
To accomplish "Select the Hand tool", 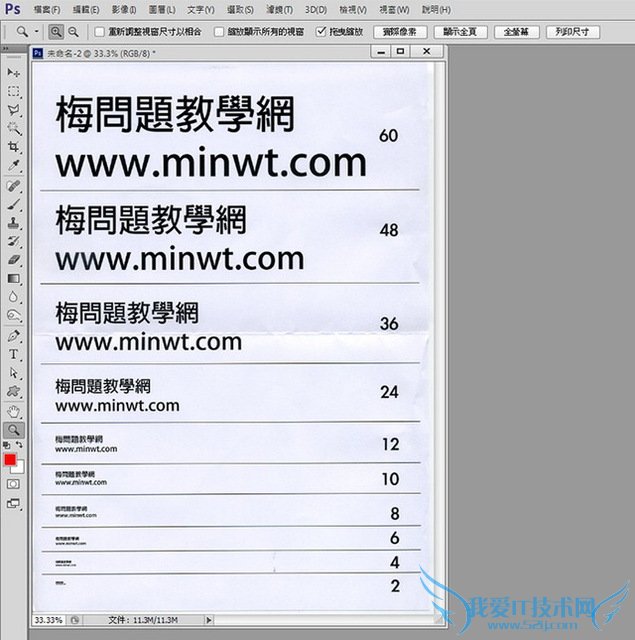I will tap(13, 411).
